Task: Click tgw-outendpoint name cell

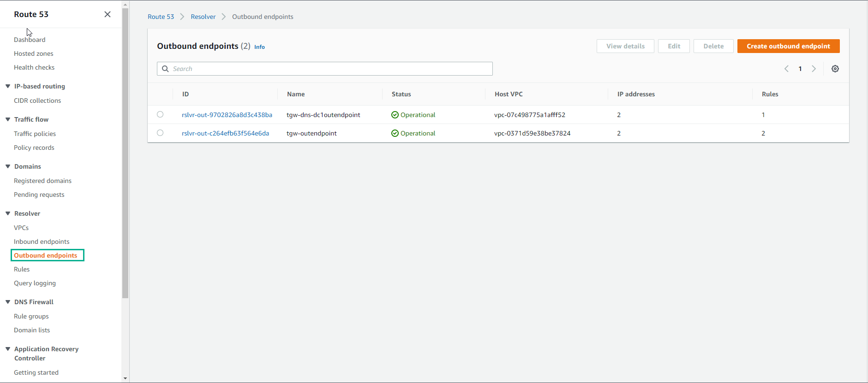Action: (311, 133)
